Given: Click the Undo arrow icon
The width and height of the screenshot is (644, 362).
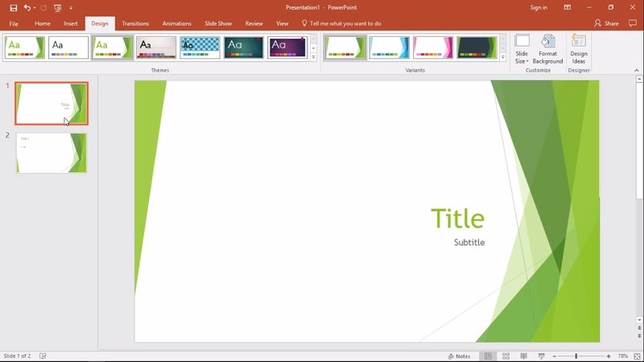Looking at the screenshot, I should [27, 7].
